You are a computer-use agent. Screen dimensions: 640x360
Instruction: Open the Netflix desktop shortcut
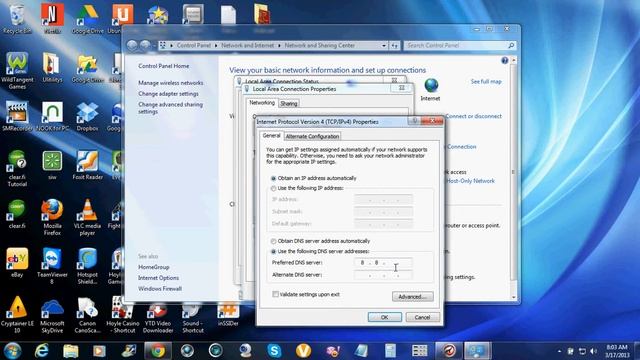tap(52, 19)
